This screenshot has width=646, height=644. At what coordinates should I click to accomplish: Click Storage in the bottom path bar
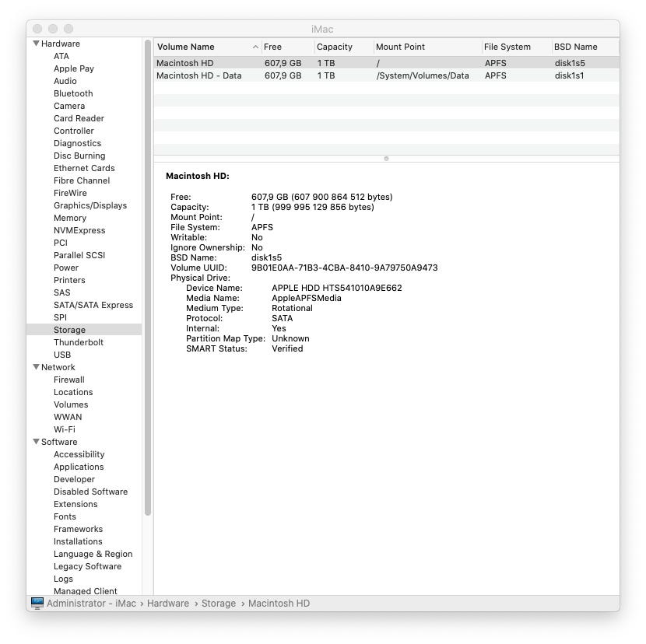pyautogui.click(x=219, y=604)
